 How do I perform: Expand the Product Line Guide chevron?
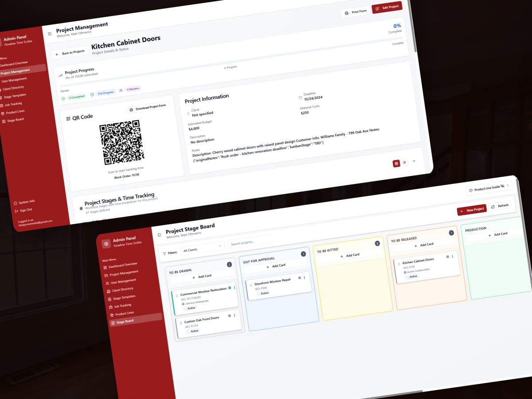coord(508,185)
